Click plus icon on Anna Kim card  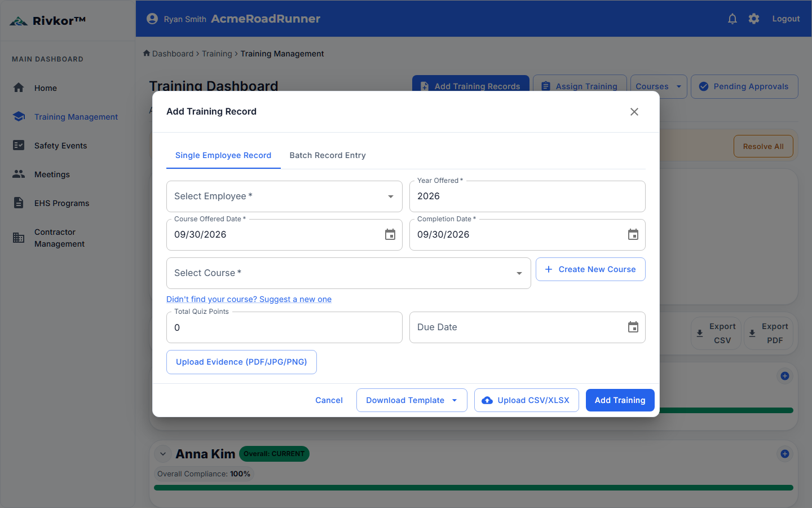click(x=784, y=454)
